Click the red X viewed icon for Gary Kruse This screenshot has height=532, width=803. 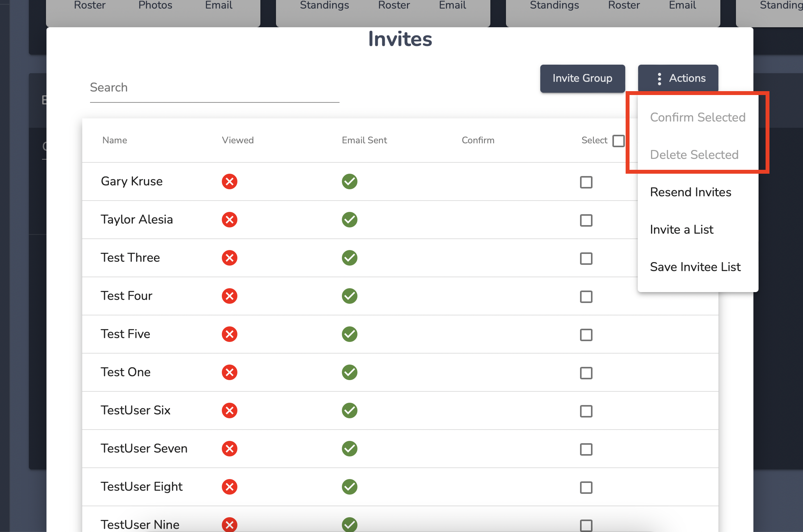tap(230, 181)
